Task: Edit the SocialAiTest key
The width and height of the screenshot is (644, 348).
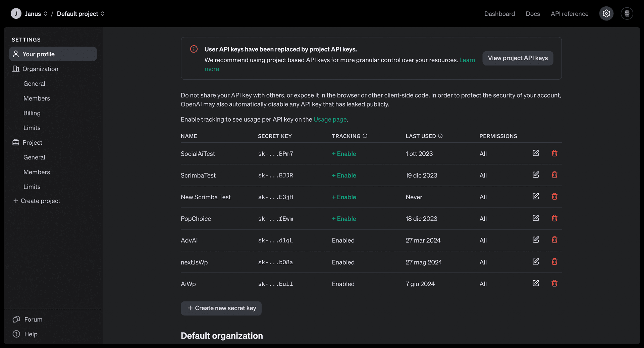Action: 536,153
